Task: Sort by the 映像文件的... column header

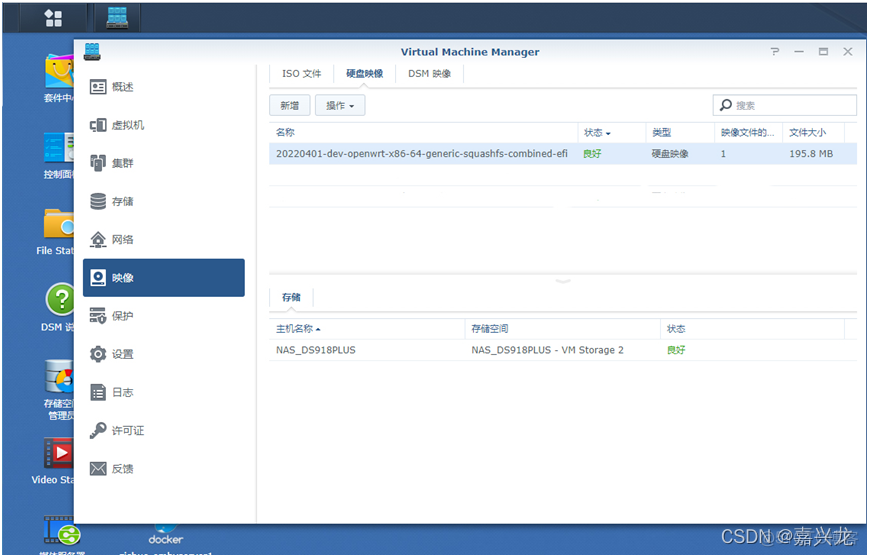Action: (748, 132)
